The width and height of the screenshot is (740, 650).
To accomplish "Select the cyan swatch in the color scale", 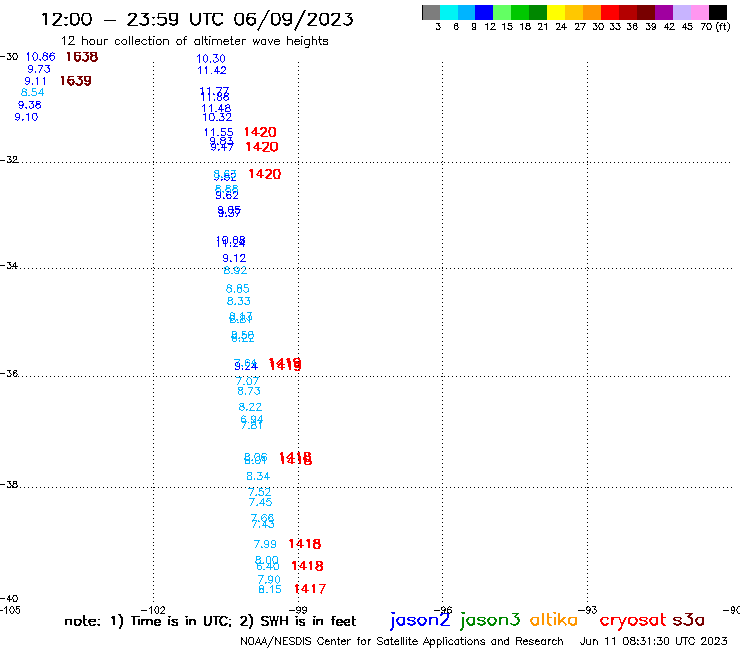I will pos(449,13).
